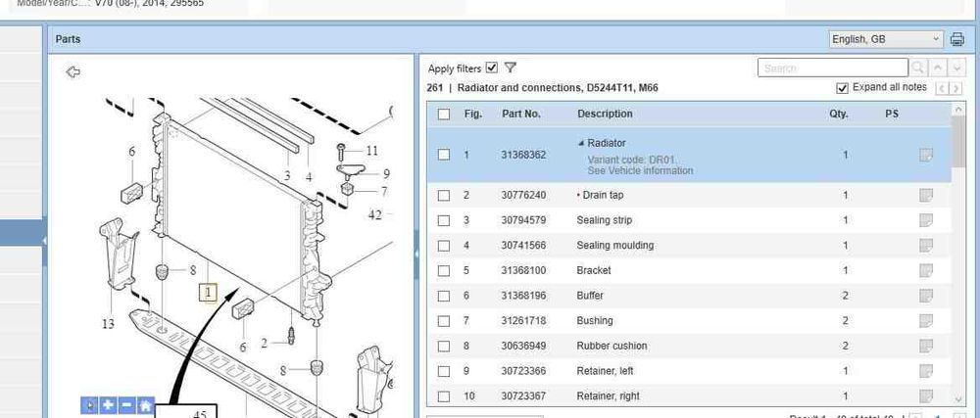Untick the Apply filters checkbox
The image size is (980, 418).
(492, 68)
